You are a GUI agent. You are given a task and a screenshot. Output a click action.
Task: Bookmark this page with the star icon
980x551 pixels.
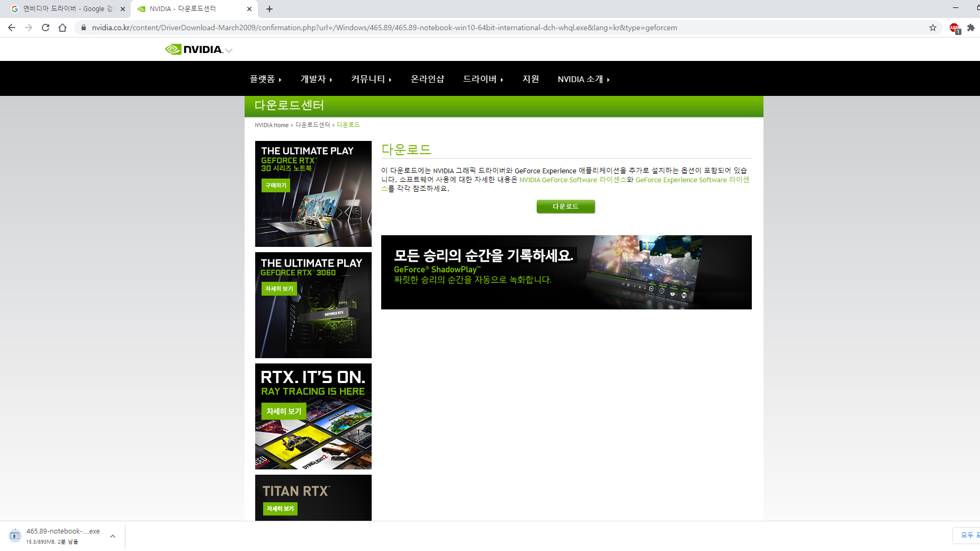tap(933, 28)
